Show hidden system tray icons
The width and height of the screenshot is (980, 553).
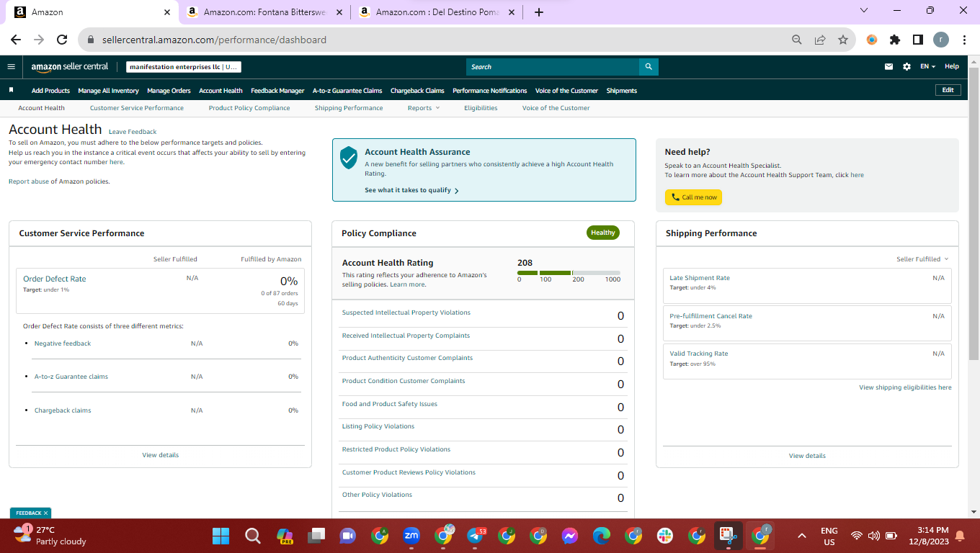point(801,536)
